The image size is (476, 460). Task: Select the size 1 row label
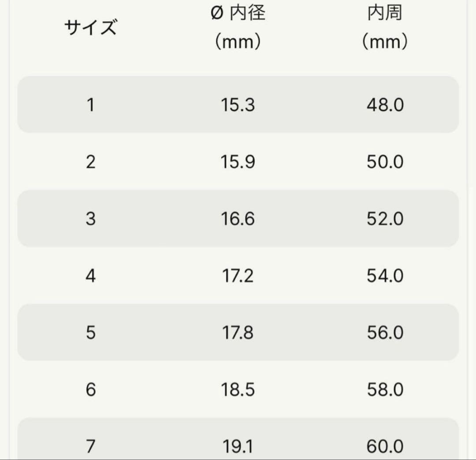90,105
